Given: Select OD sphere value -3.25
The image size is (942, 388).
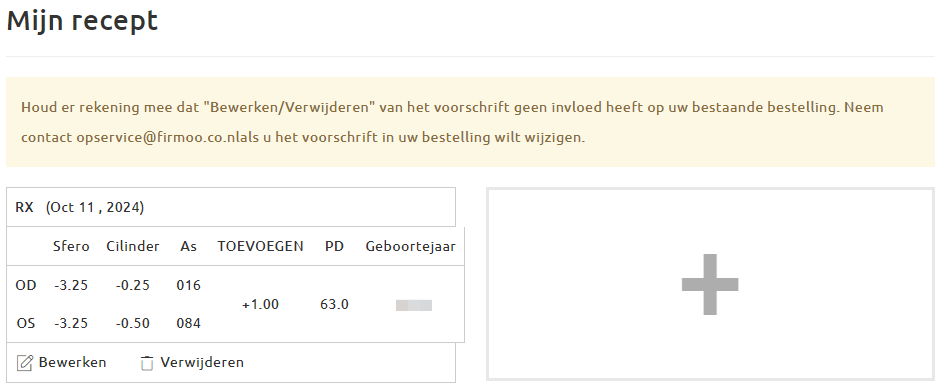Looking at the screenshot, I should (71, 285).
